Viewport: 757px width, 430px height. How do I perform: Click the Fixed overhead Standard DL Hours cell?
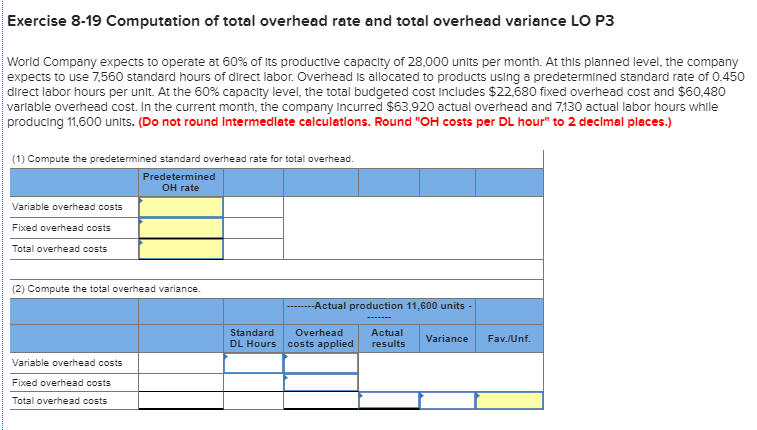[x=253, y=383]
